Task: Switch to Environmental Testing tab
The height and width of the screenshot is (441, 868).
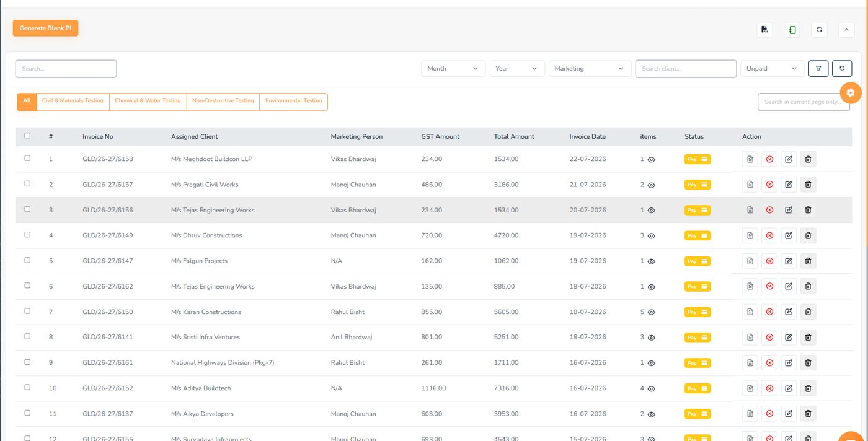Action: pos(293,101)
